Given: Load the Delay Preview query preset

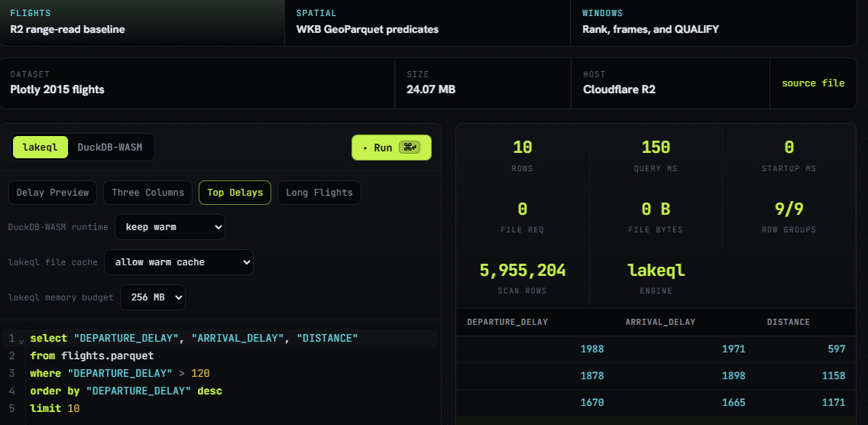Looking at the screenshot, I should click(53, 193).
